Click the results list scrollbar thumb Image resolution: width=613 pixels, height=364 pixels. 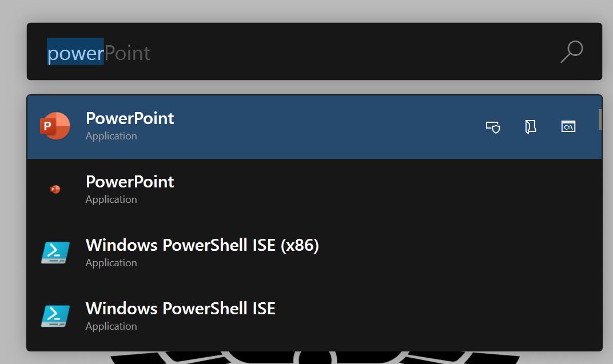[x=600, y=119]
